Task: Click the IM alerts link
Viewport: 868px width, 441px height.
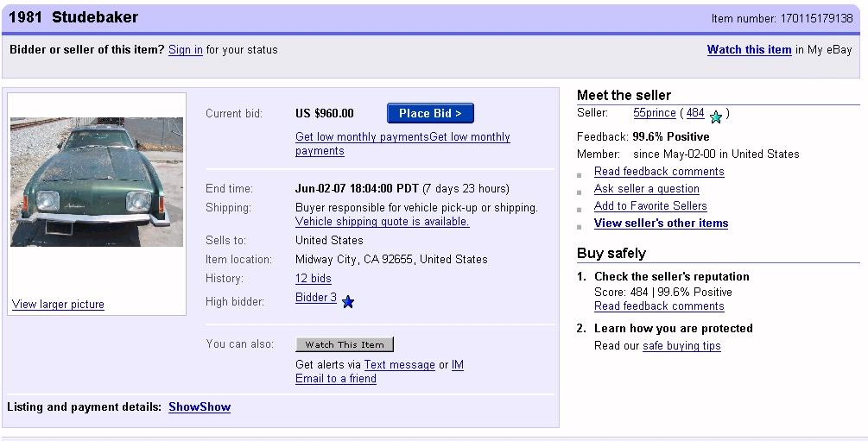Action: pos(458,364)
